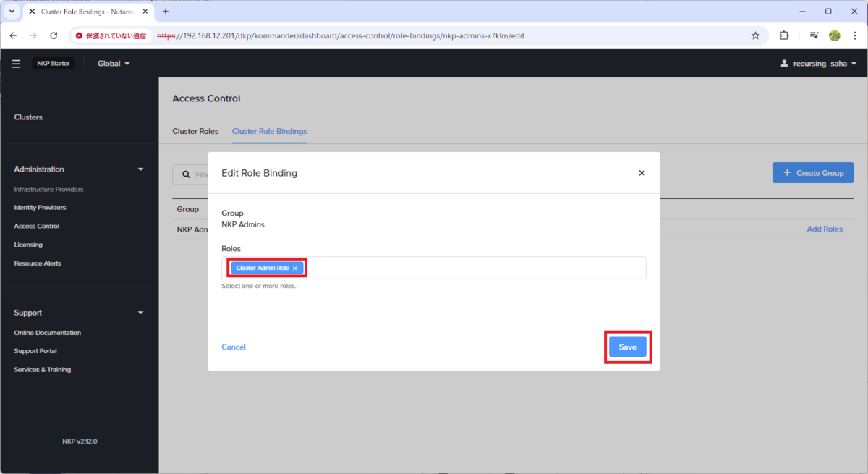Go to Clusters in sidebar
The height and width of the screenshot is (474, 868).
click(x=28, y=117)
